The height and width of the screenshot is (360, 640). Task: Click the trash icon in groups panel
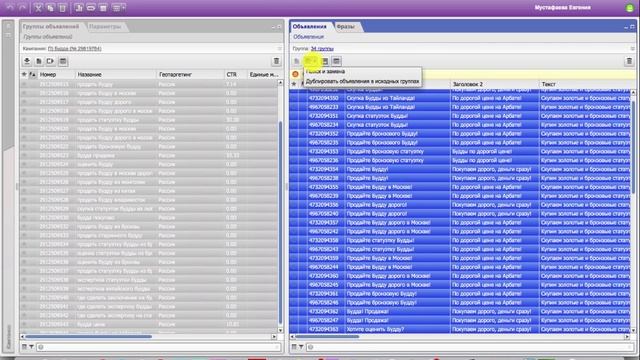(x=276, y=61)
